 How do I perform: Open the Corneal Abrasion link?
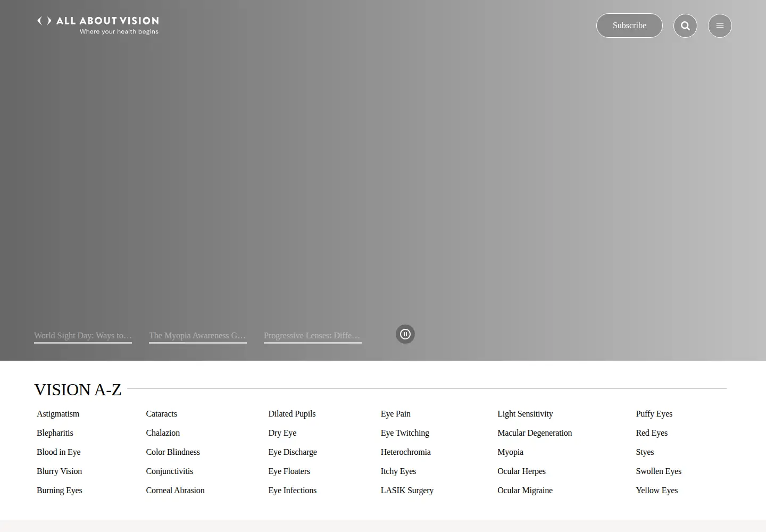click(x=175, y=491)
